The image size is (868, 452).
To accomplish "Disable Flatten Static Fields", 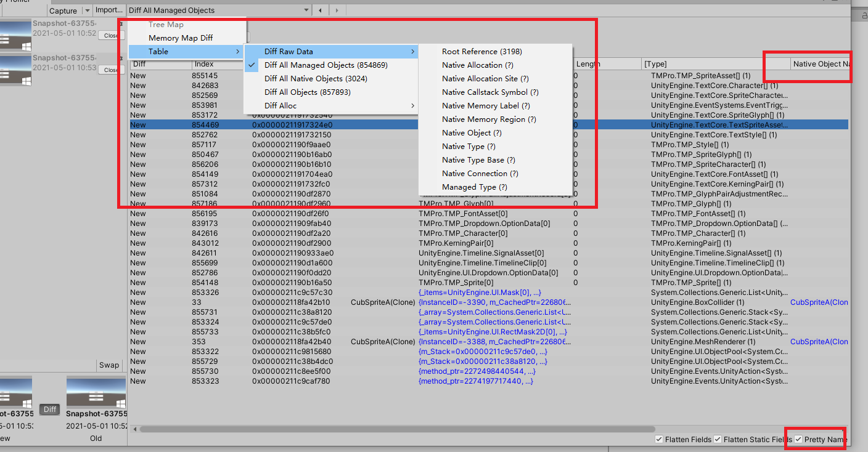I will coord(717,439).
